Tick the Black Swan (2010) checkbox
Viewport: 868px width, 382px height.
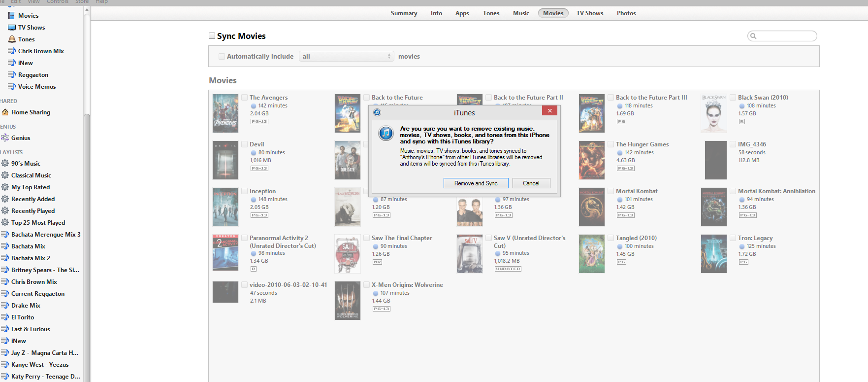click(733, 98)
